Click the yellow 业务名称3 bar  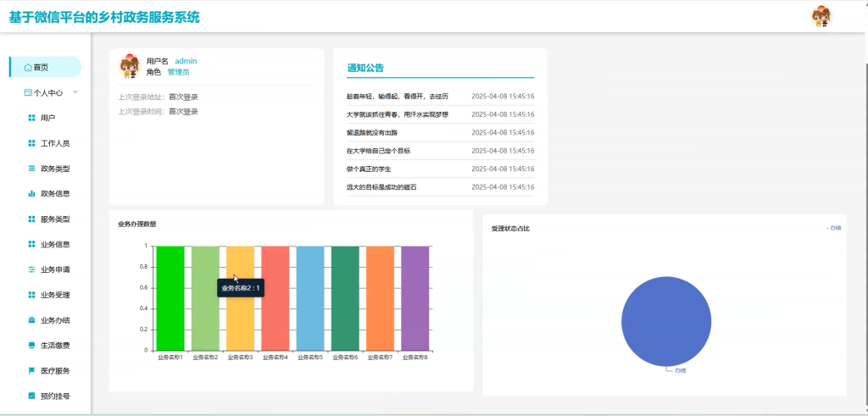coord(240,298)
